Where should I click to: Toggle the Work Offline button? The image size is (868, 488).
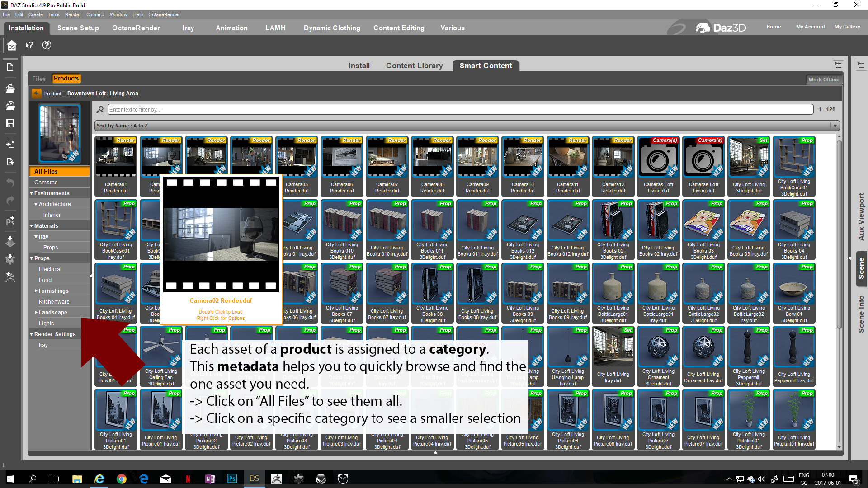pos(823,80)
